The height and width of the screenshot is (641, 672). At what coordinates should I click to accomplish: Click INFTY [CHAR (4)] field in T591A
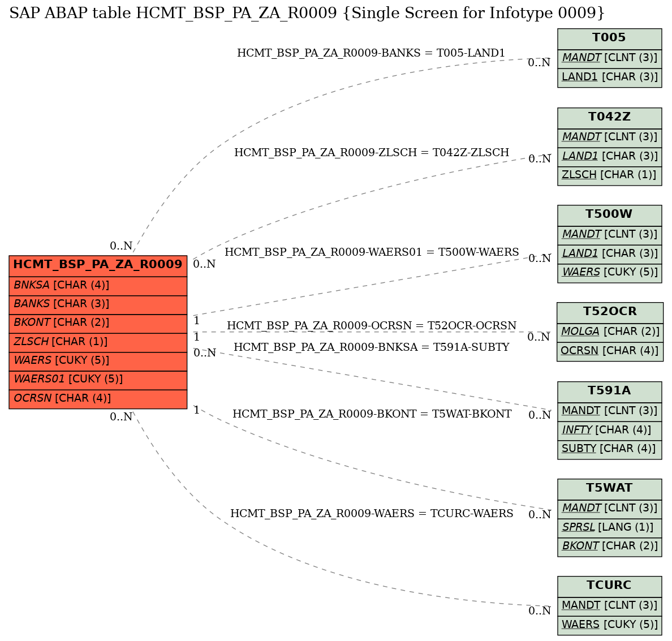coord(609,431)
